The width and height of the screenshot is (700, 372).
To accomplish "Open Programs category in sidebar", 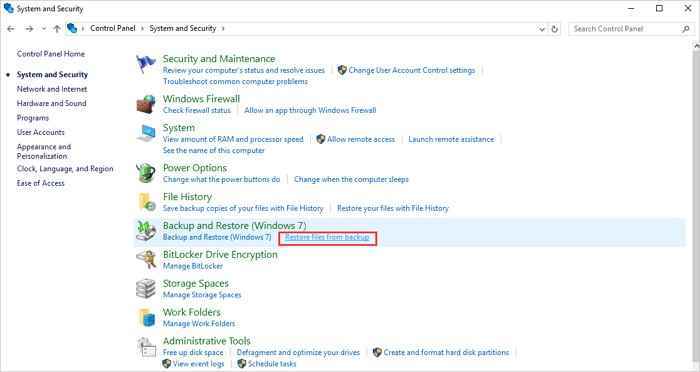I will [33, 118].
